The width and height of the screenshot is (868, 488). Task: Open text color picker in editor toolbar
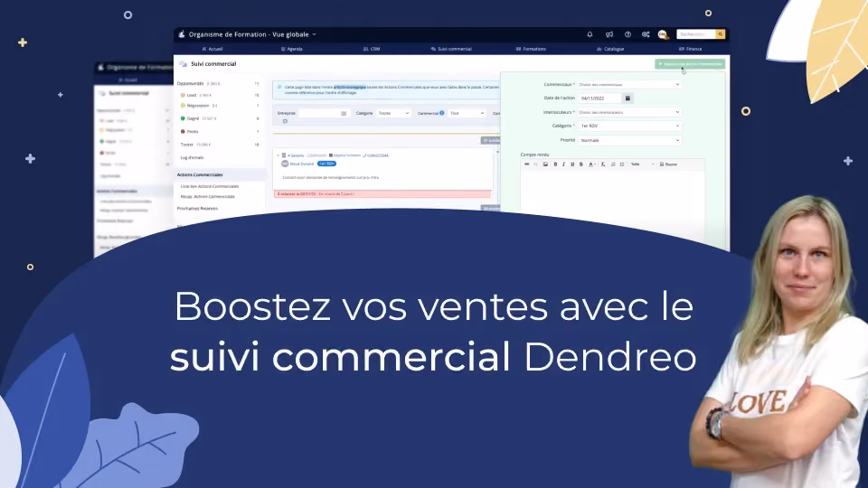(x=591, y=164)
